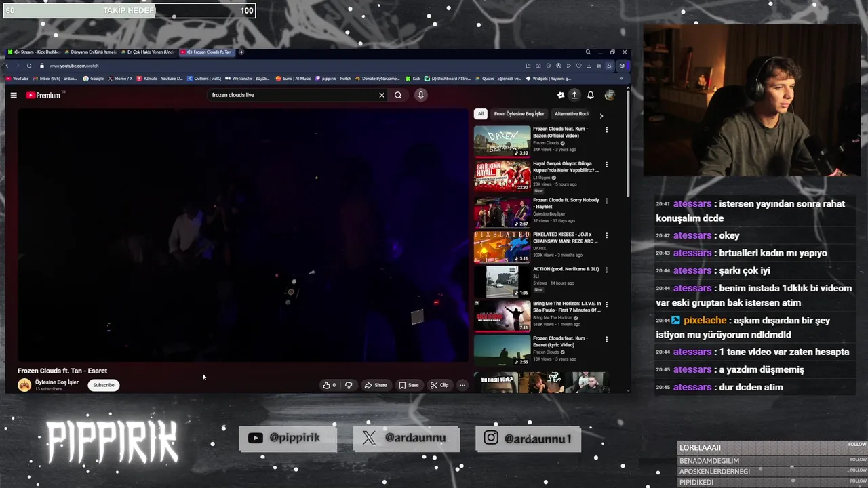Open options for PIXELATED KISSES video

click(606, 235)
